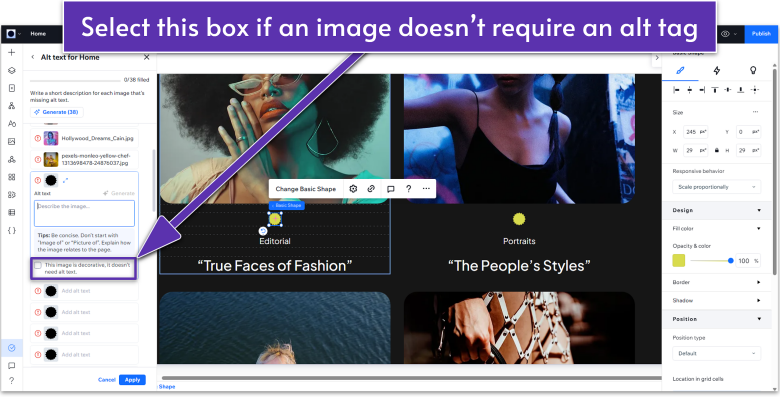
Task: Select the yellow circle above Portraits
Action: (519, 219)
